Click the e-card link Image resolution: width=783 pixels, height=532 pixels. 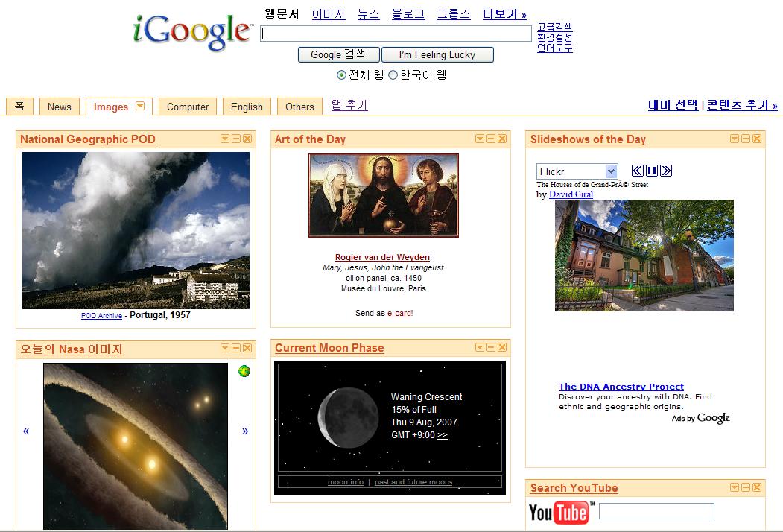(x=399, y=313)
